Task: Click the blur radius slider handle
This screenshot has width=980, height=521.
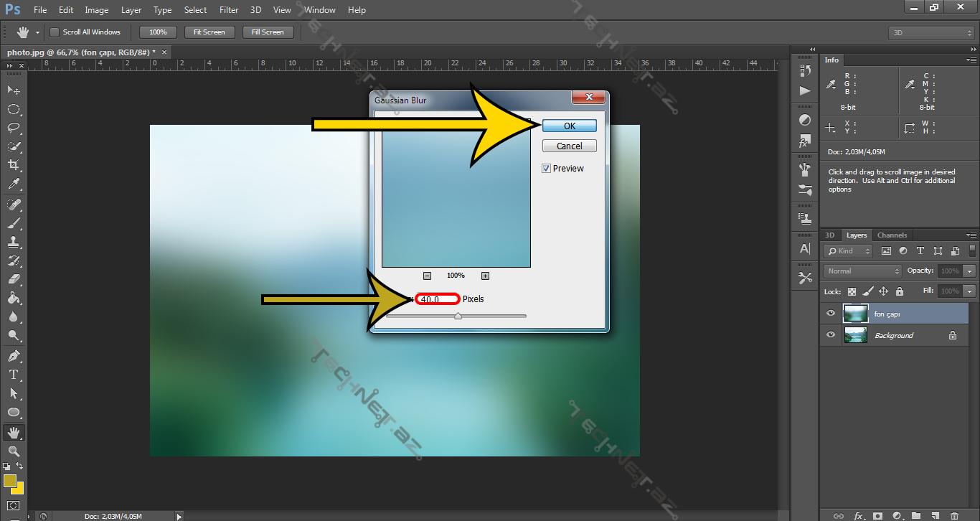Action: (x=458, y=316)
